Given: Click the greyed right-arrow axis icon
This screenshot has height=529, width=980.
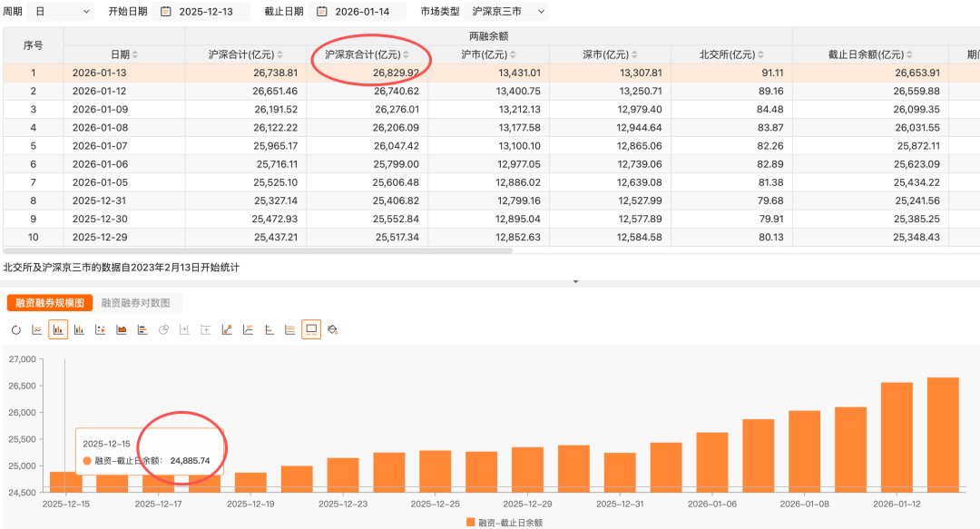Looking at the screenshot, I should 184,329.
